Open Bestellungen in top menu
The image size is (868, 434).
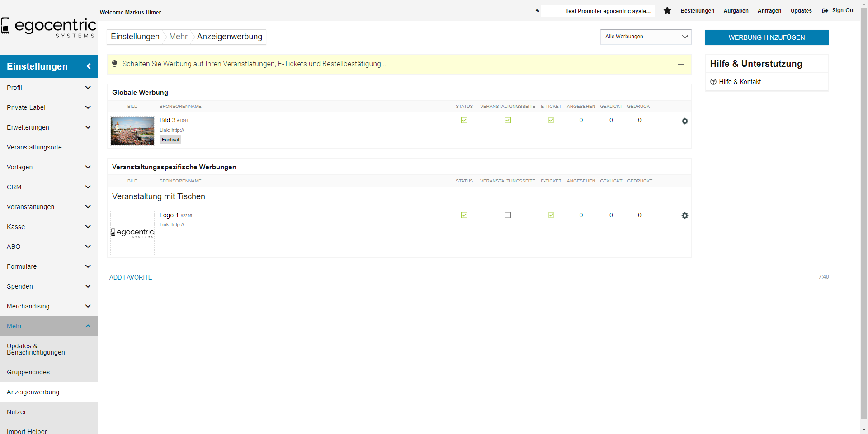697,11
